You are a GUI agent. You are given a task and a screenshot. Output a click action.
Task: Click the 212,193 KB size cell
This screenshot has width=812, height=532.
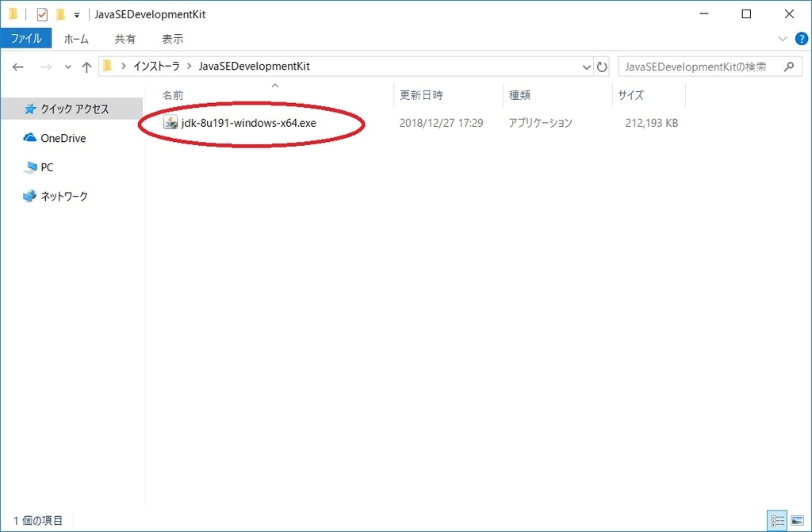(x=652, y=123)
